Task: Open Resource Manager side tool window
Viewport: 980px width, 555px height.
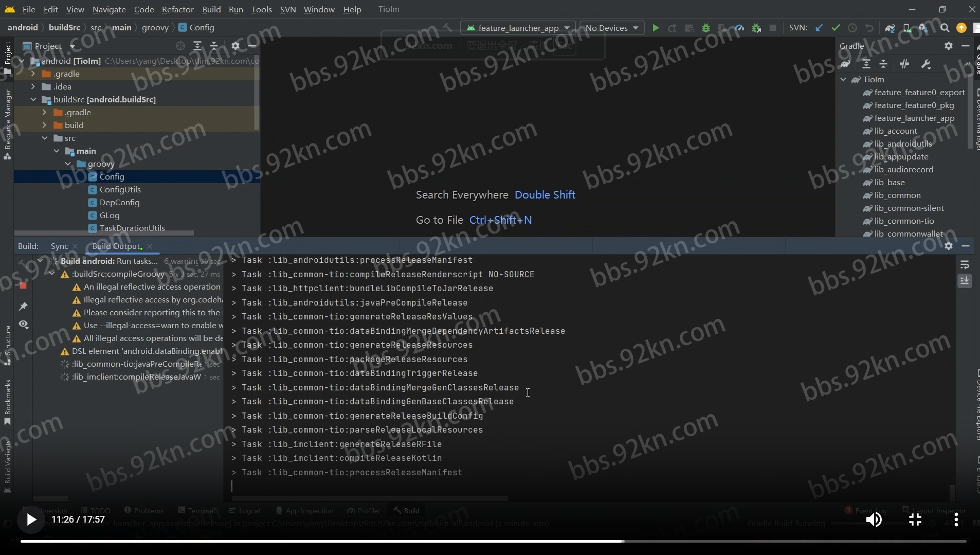Action: pos(7,123)
